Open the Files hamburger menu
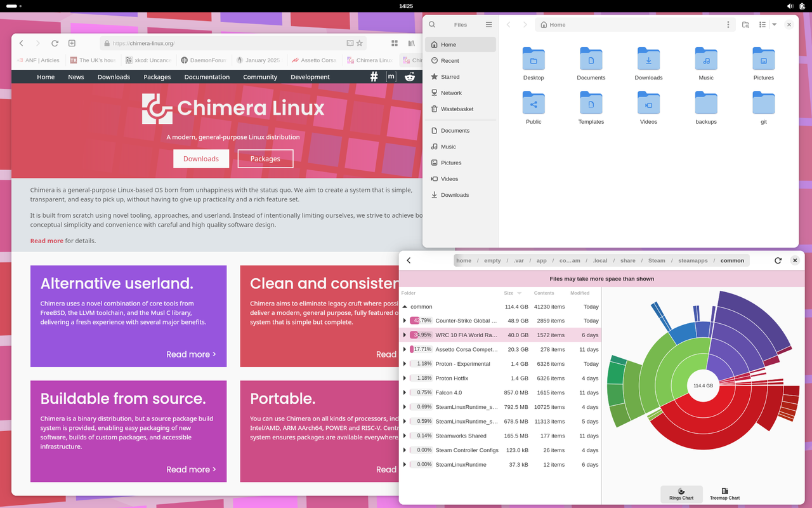 point(488,25)
